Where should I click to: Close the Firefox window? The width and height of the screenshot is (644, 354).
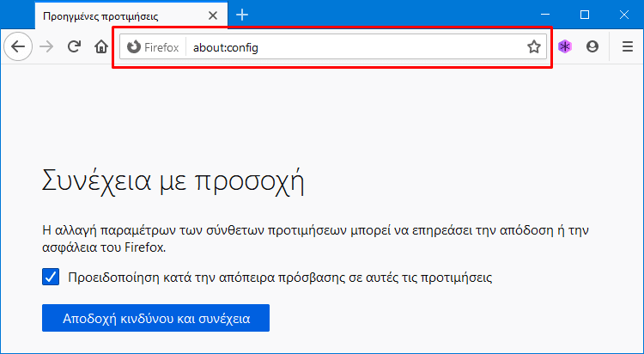tap(624, 15)
